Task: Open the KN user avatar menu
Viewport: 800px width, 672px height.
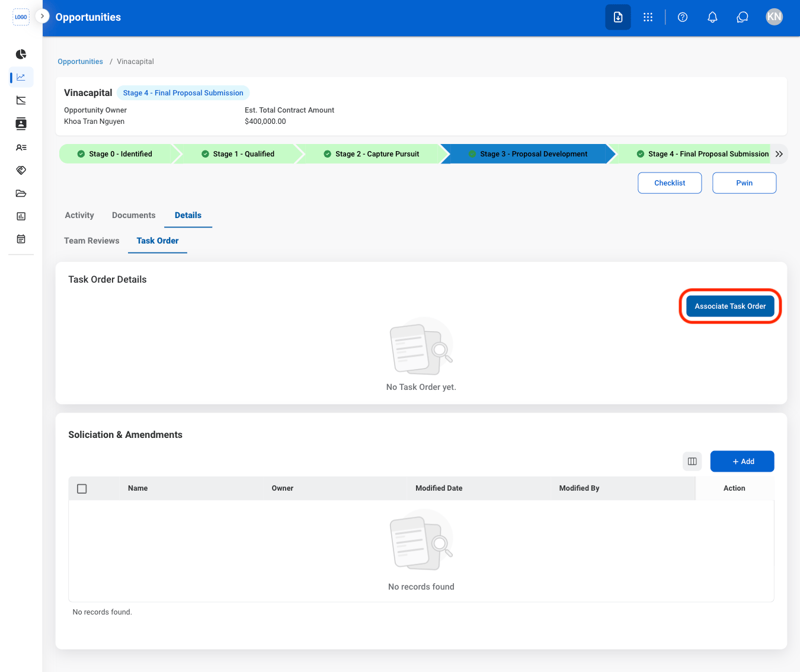Action: [775, 17]
